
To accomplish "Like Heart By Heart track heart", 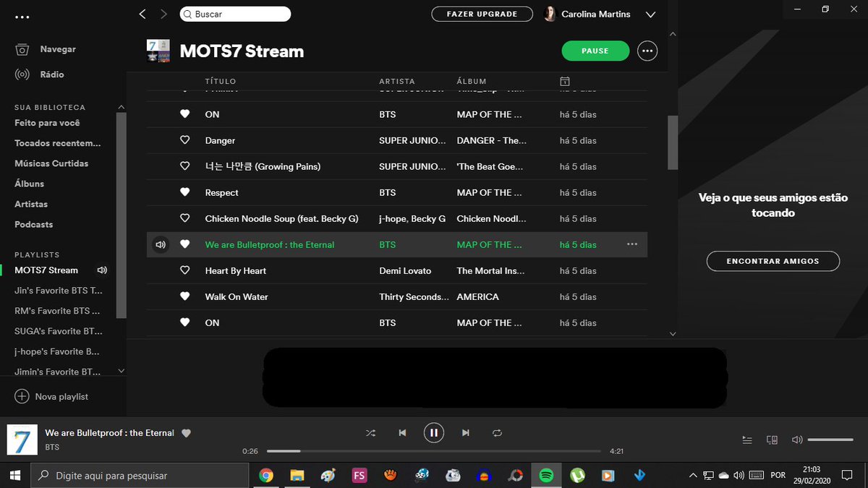I will 184,270.
